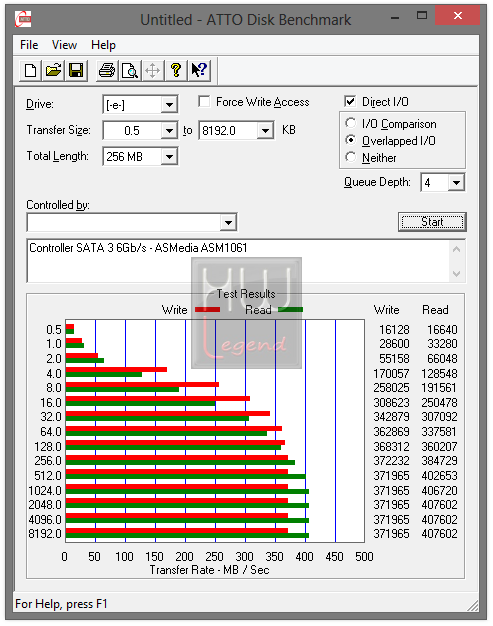
Task: Click the write value 372232
Action: coord(391,461)
